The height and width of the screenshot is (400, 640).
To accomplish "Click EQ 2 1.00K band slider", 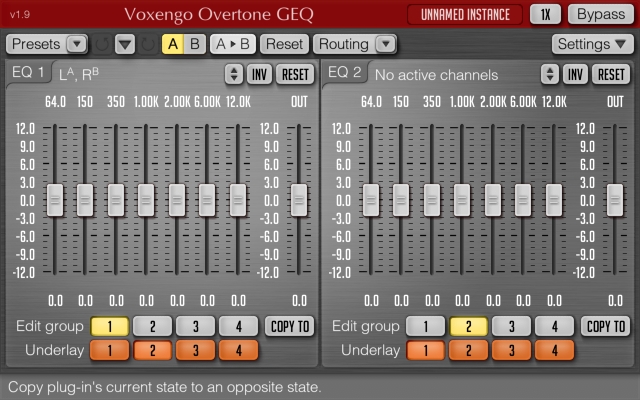I will 462,200.
